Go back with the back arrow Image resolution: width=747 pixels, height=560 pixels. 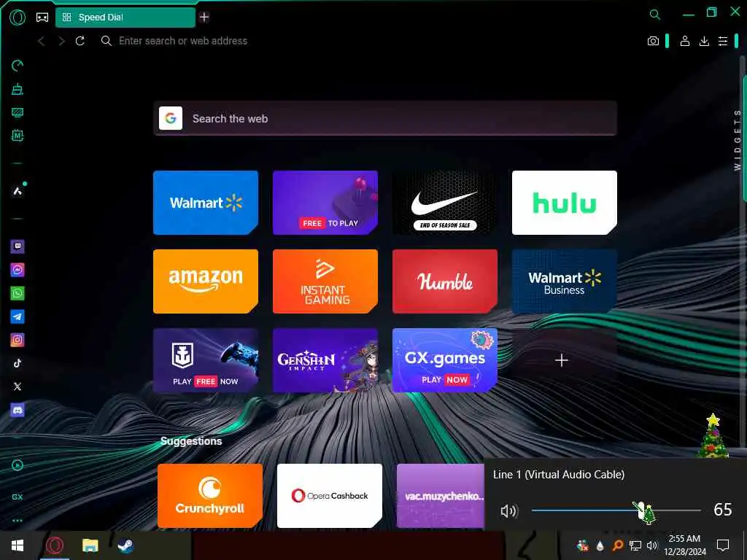(42, 41)
